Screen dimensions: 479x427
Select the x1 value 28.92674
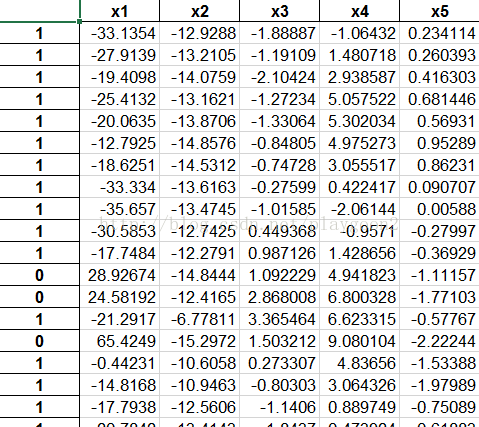(120, 275)
